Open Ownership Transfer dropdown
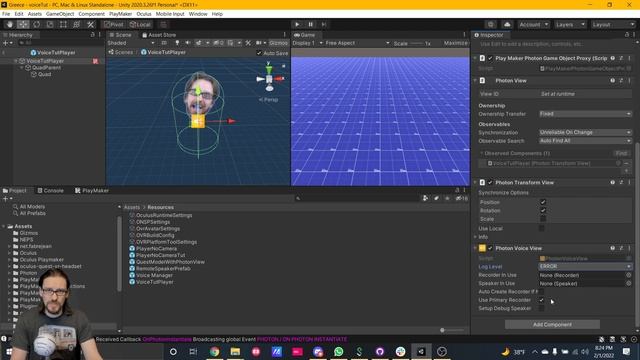 (585, 114)
